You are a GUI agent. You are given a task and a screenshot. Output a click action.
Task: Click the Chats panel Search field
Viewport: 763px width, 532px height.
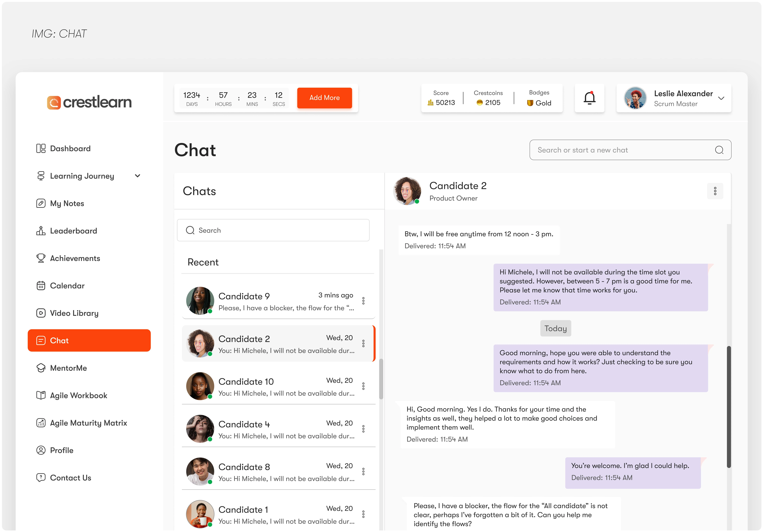click(x=273, y=230)
